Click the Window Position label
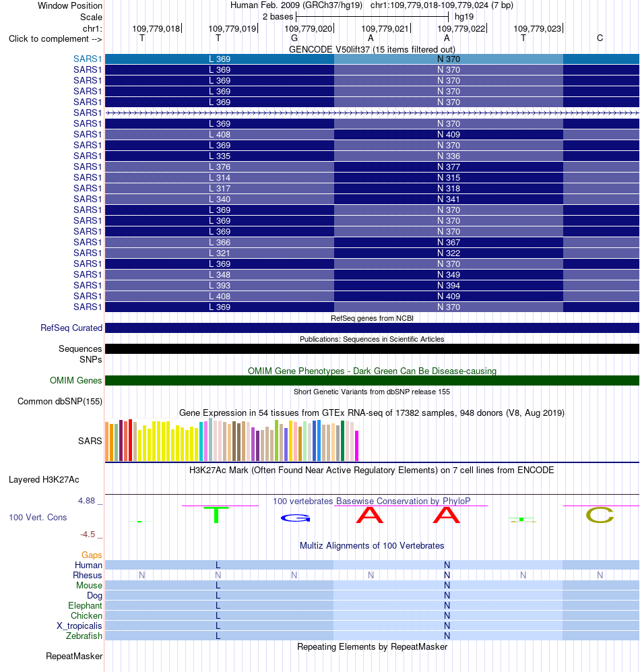This screenshot has width=640, height=672. tap(70, 5)
